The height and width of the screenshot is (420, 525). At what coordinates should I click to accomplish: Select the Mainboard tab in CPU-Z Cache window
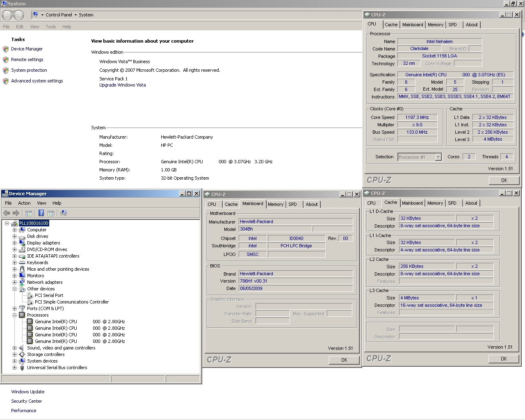(412, 203)
